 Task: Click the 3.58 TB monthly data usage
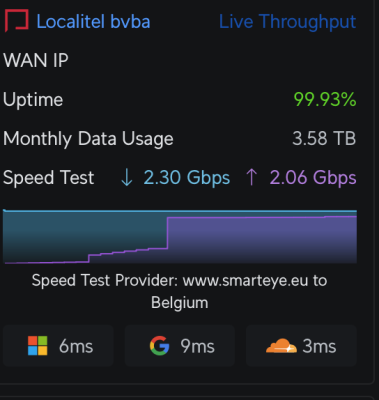click(x=324, y=138)
